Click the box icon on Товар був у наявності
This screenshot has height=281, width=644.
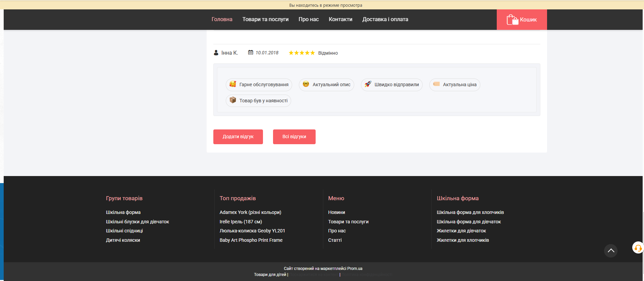point(233,100)
